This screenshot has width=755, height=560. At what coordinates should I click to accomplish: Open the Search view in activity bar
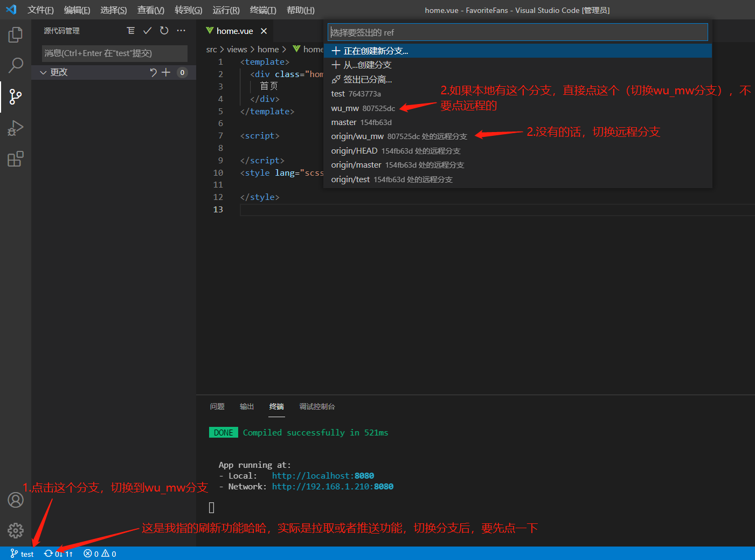16,65
